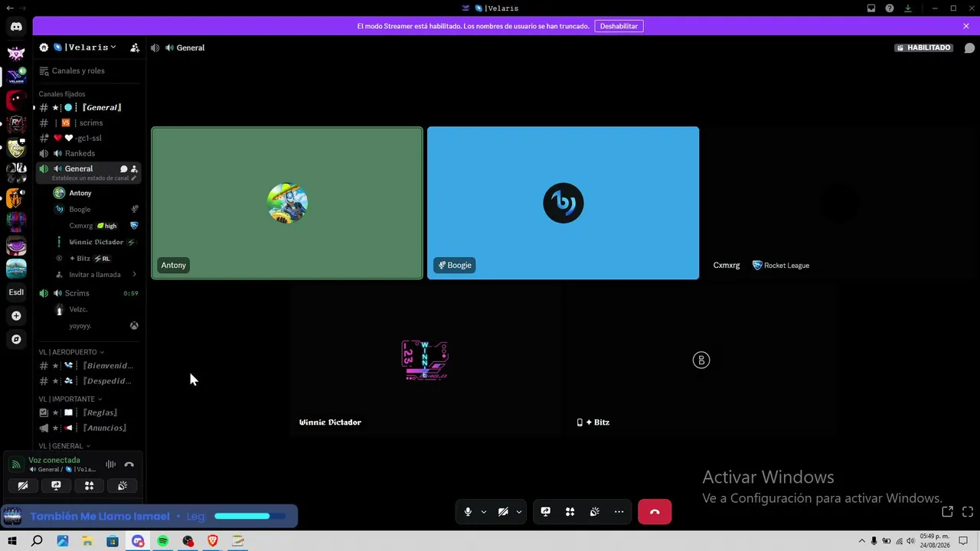Open chat icon on General voice channel
Screen dimensions: 980x551
[x=123, y=168]
